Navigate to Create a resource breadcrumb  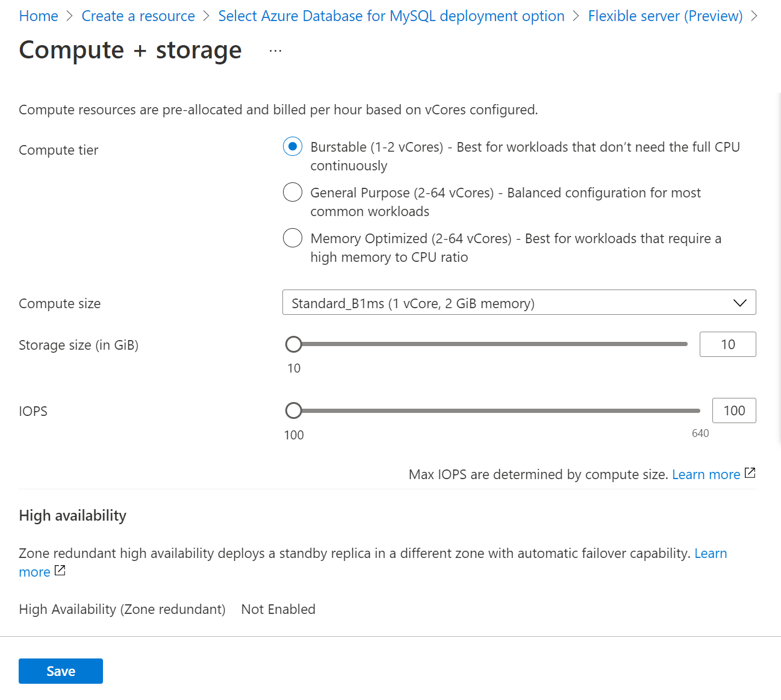pyautogui.click(x=138, y=16)
